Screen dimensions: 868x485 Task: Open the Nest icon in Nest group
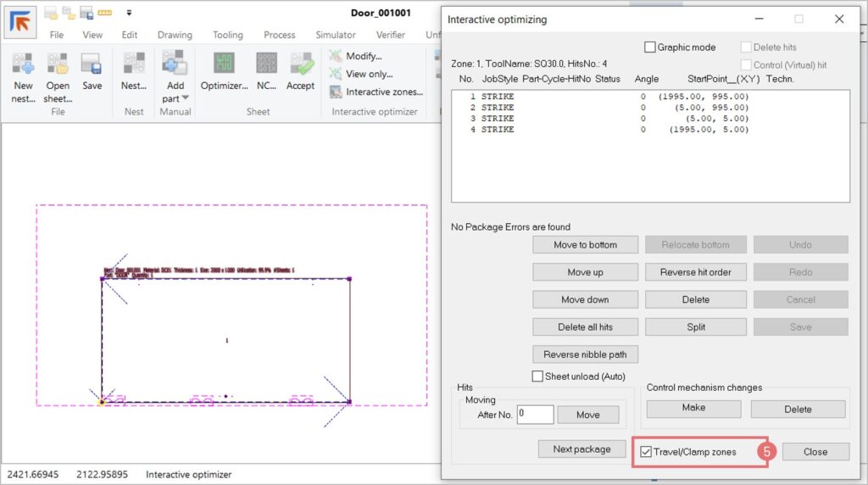(134, 64)
